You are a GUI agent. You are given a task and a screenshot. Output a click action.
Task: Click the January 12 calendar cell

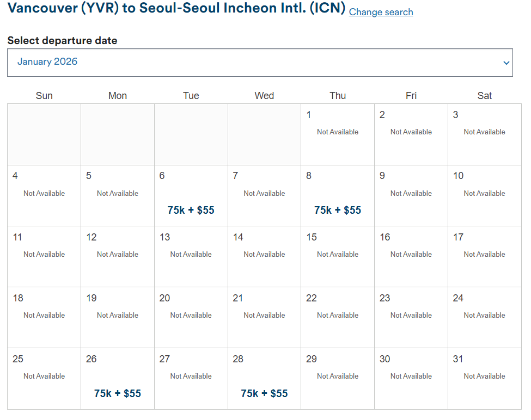pos(118,256)
